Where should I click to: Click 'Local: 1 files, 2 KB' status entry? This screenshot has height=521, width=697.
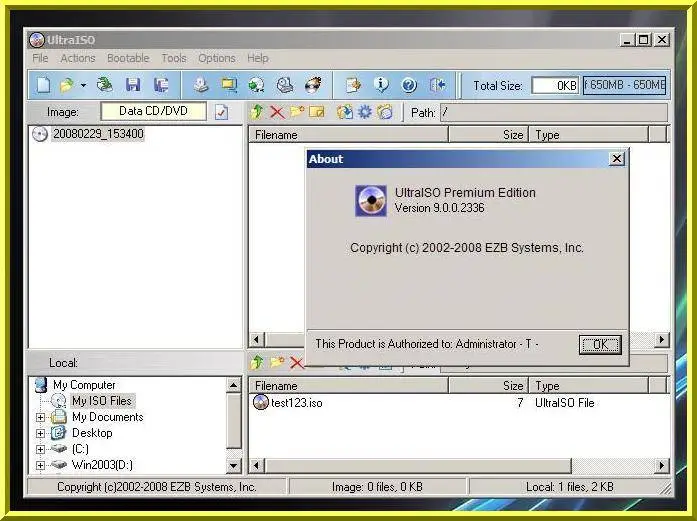pyautogui.click(x=569, y=487)
